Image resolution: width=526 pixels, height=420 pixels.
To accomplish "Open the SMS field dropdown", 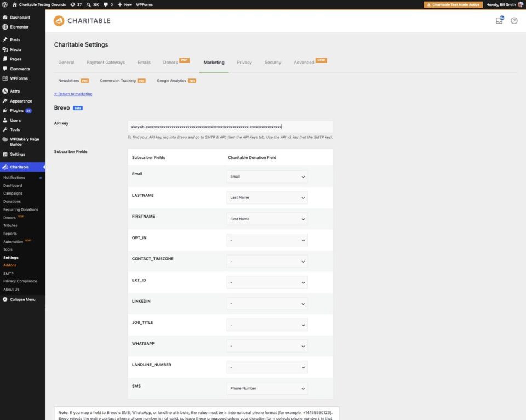I will [x=267, y=388].
